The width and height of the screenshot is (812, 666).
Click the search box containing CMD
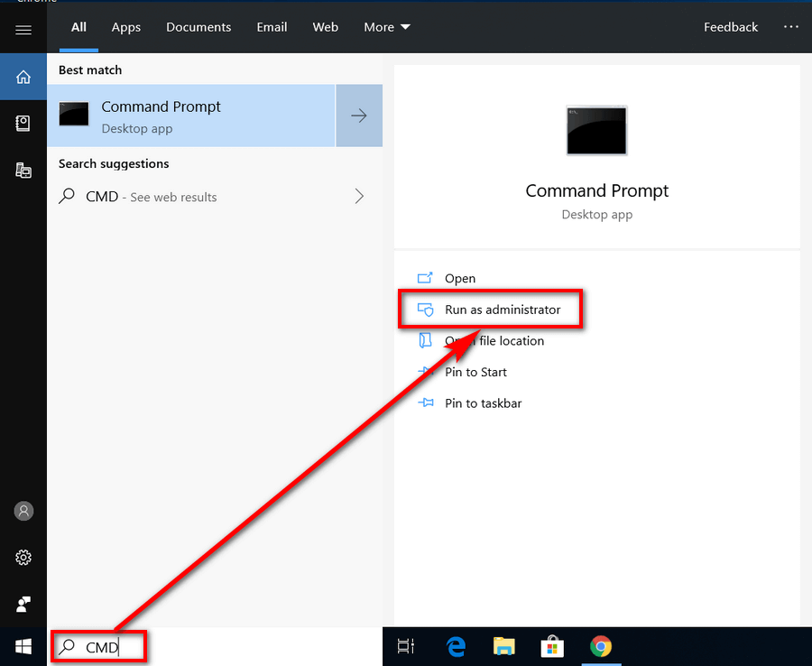215,647
